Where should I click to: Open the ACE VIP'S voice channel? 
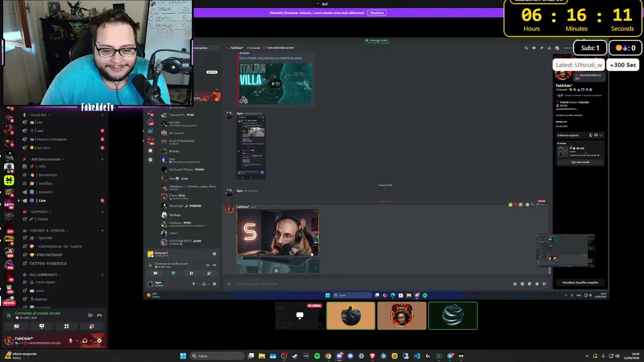click(63, 148)
